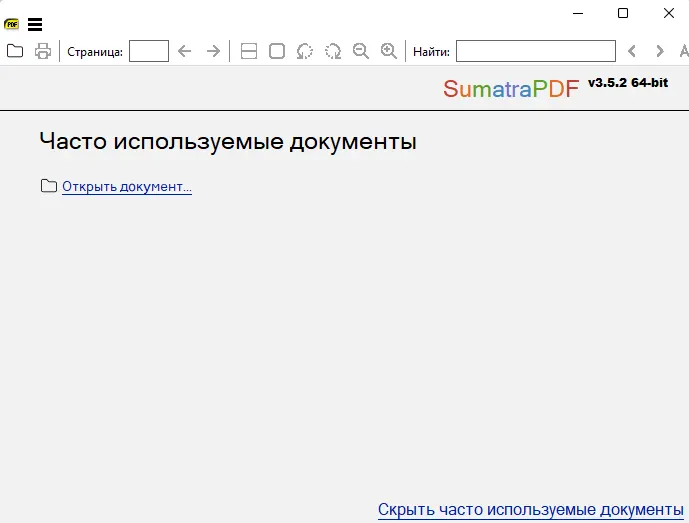689x523 pixels.
Task: Go to next page with right arrow
Action: (213, 51)
